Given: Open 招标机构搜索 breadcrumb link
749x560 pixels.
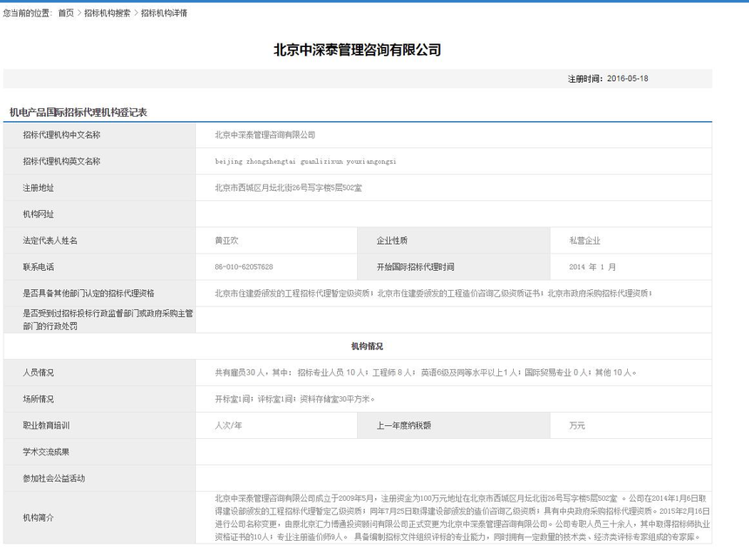Looking at the screenshot, I should [x=107, y=13].
